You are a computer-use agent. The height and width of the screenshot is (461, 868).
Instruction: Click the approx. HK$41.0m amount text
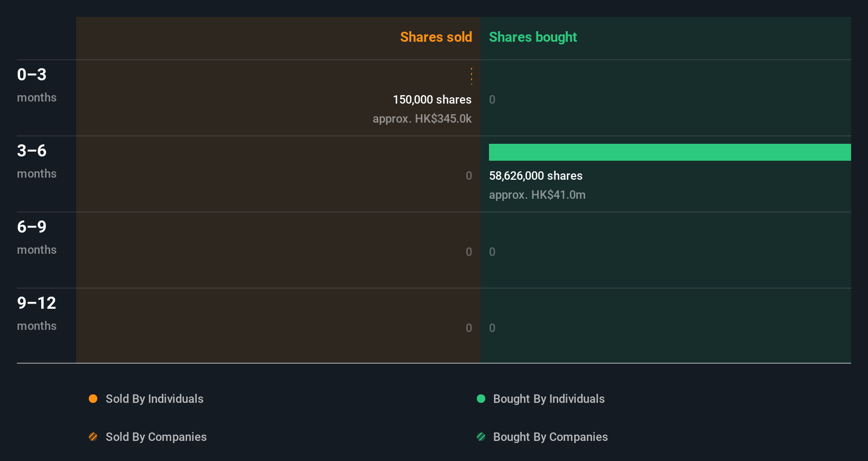tap(537, 195)
